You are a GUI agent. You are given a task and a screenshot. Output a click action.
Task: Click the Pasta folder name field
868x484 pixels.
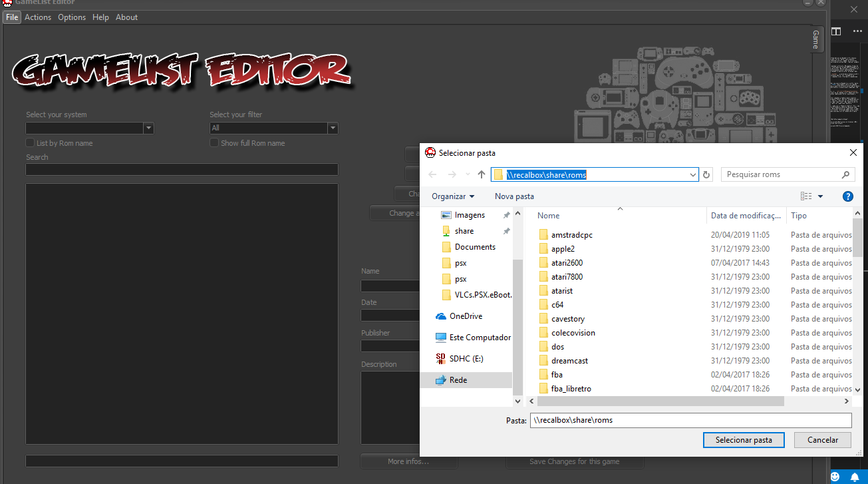coord(690,420)
